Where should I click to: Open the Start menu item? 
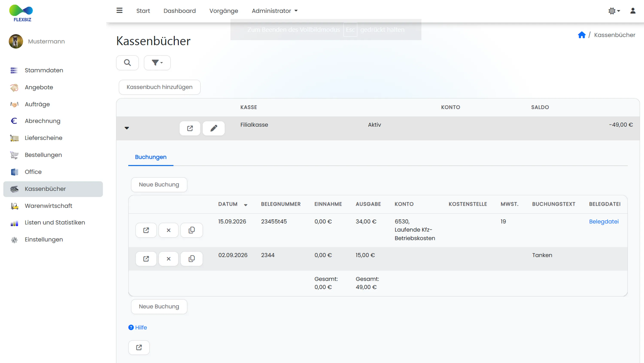click(143, 11)
